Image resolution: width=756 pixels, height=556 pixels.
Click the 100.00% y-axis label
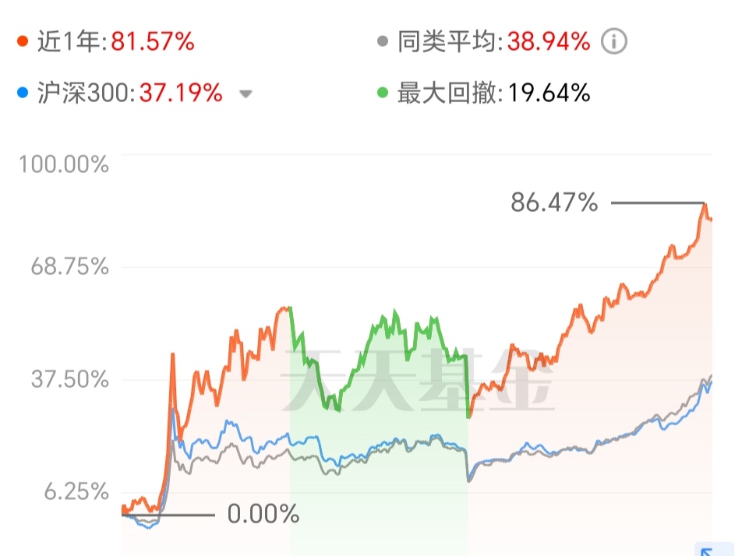click(x=64, y=164)
